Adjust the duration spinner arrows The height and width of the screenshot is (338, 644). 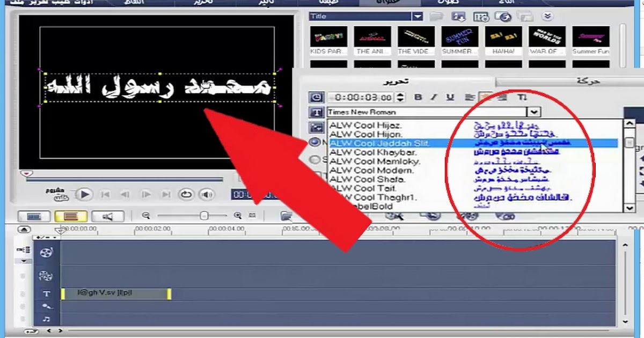pyautogui.click(x=399, y=98)
